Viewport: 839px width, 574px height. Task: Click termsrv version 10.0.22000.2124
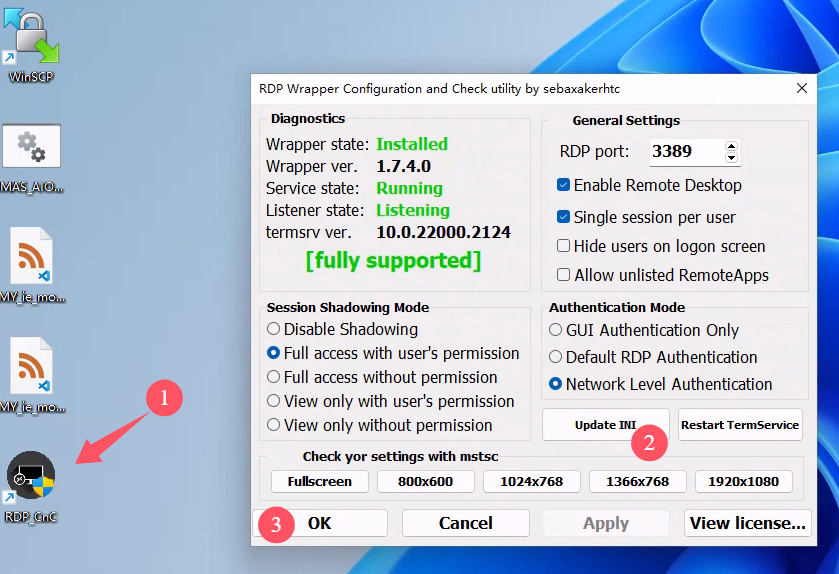pos(443,232)
